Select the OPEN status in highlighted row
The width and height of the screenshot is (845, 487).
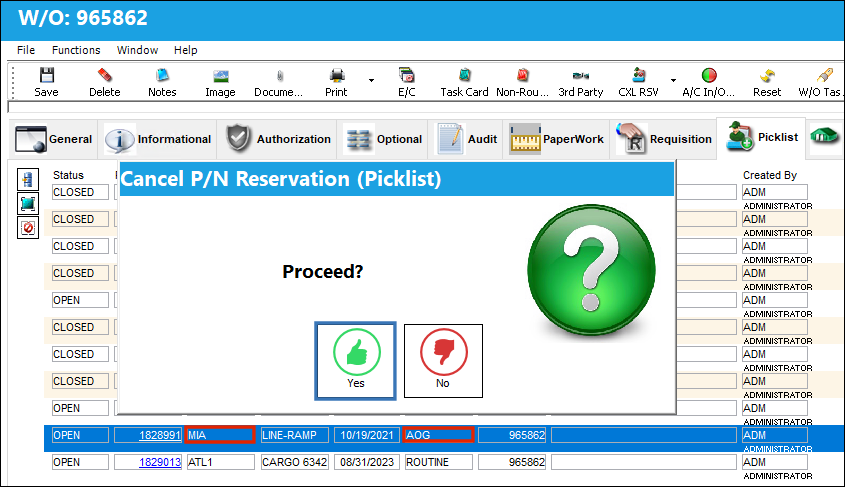pos(80,435)
